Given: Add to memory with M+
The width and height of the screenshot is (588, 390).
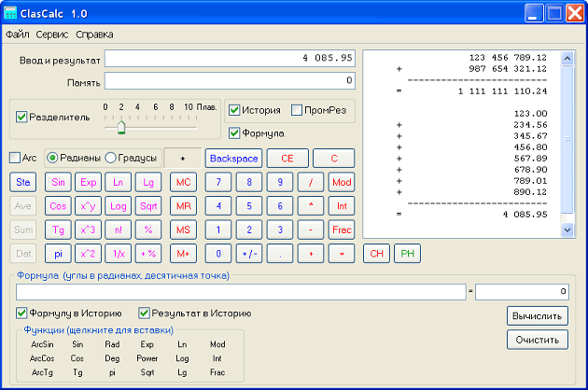Looking at the screenshot, I should click(183, 254).
